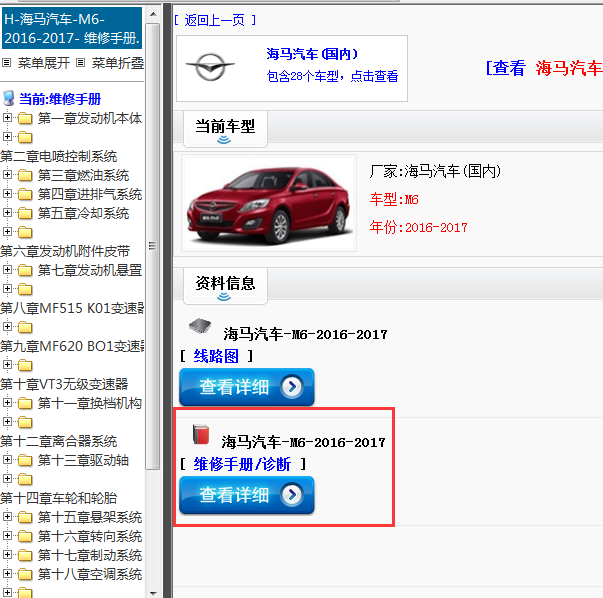Click 菜单展开 list icon
The image size is (603, 598).
[7, 63]
